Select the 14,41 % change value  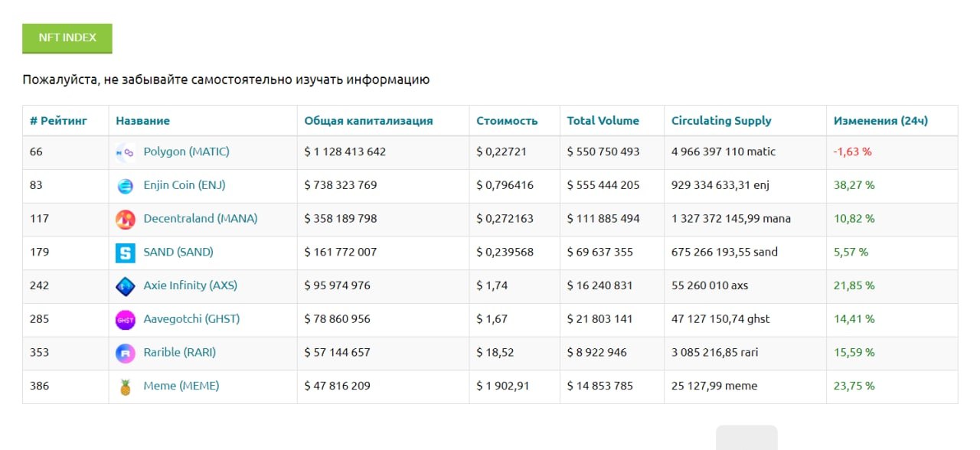click(854, 318)
